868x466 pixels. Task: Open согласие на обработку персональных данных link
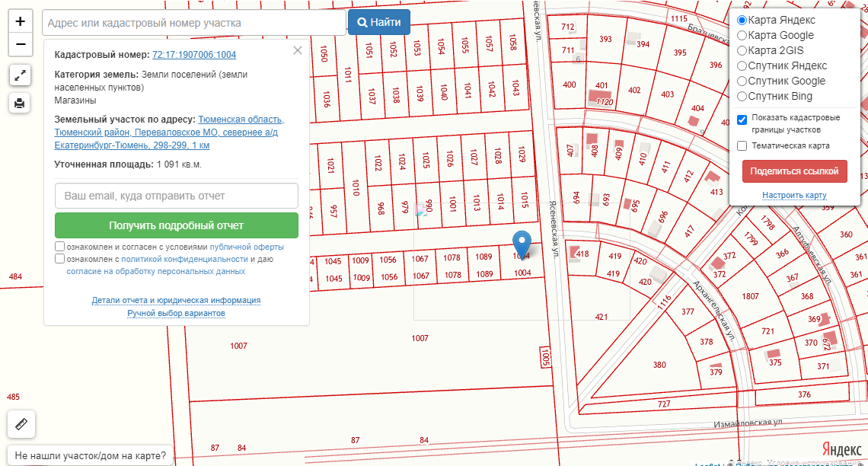pyautogui.click(x=155, y=271)
